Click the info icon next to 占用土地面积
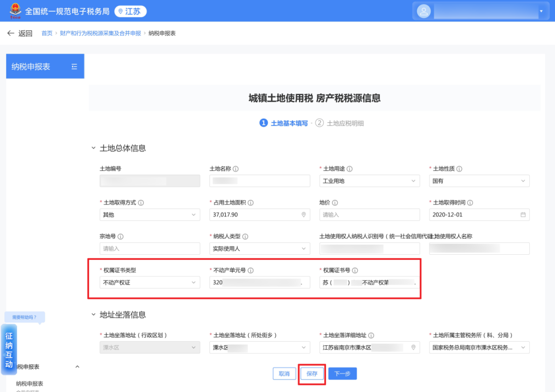 point(251,203)
